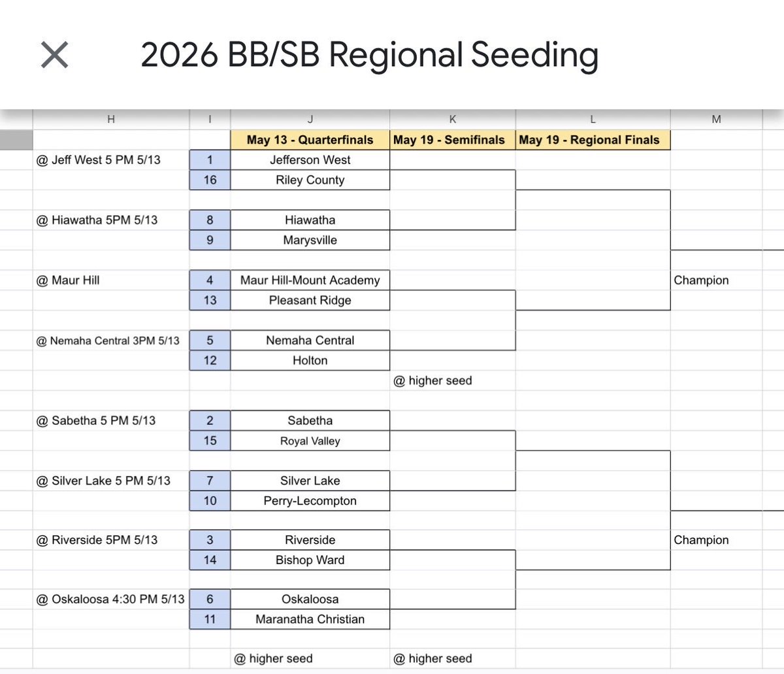Click the Perry-Lecompton cell
This screenshot has width=784, height=674.
coord(310,501)
